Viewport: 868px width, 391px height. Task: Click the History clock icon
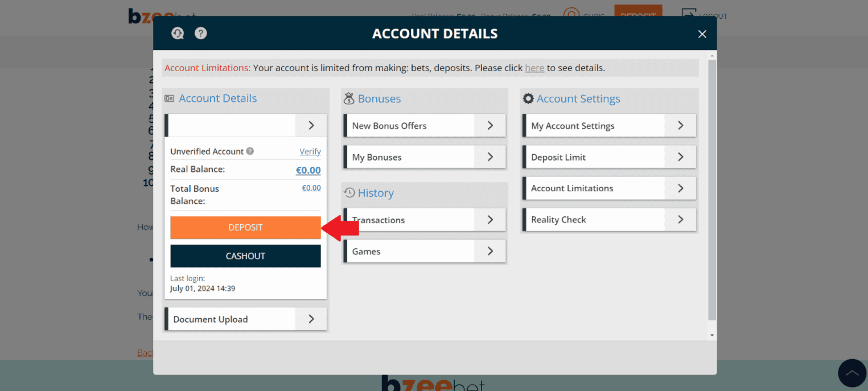coord(349,193)
